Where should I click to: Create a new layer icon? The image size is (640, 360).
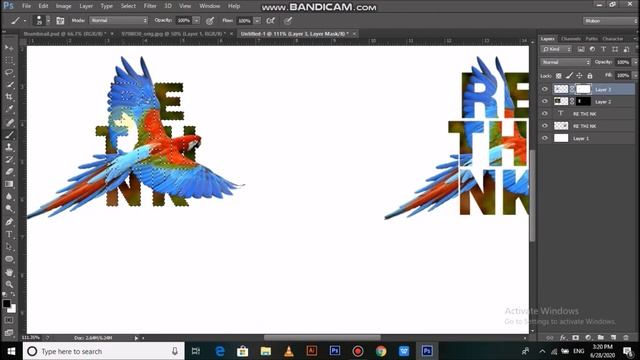pos(613,338)
